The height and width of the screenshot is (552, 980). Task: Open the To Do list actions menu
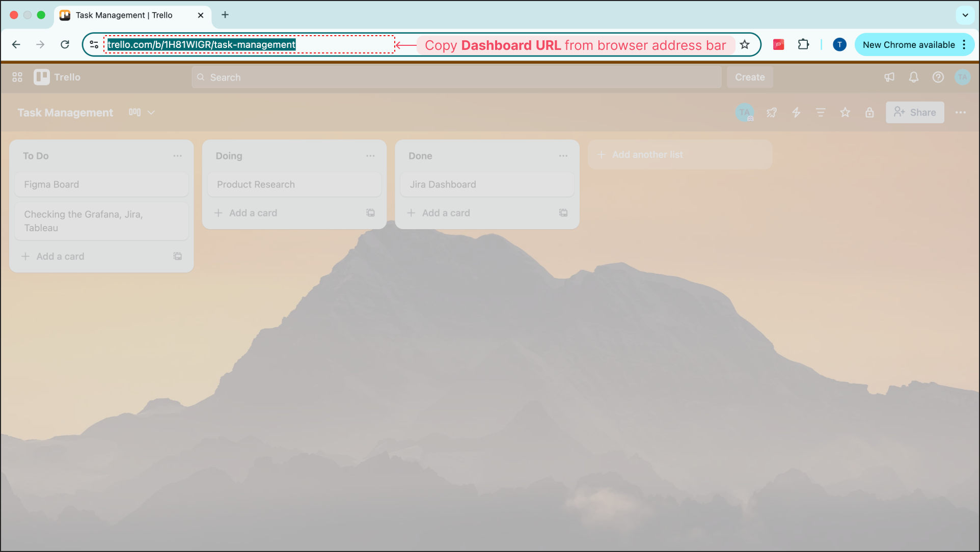pyautogui.click(x=177, y=156)
